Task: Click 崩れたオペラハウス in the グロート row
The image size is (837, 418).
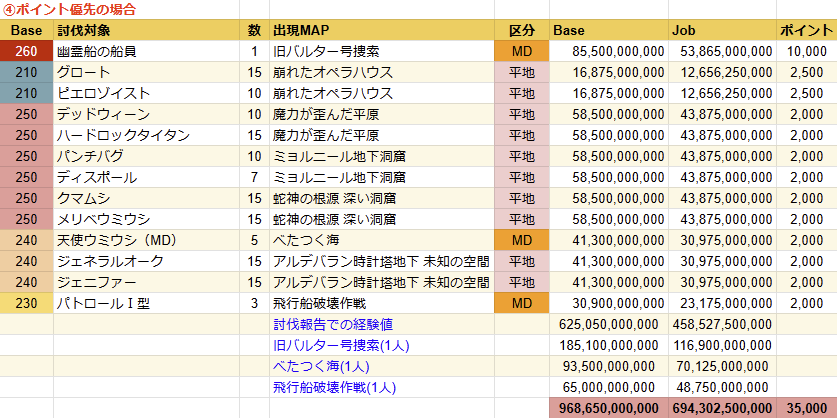Action: [333, 73]
